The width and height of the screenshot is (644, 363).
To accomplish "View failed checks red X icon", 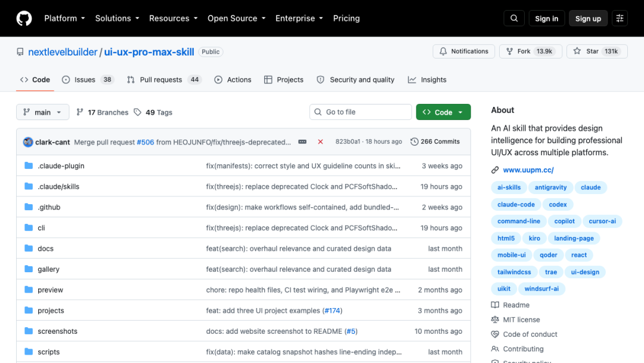I will click(320, 142).
